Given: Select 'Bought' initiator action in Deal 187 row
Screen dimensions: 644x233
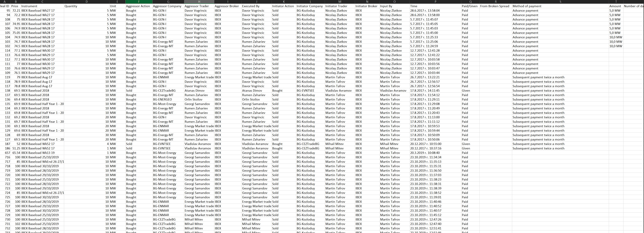Looking at the screenshot, I should click(x=284, y=144).
